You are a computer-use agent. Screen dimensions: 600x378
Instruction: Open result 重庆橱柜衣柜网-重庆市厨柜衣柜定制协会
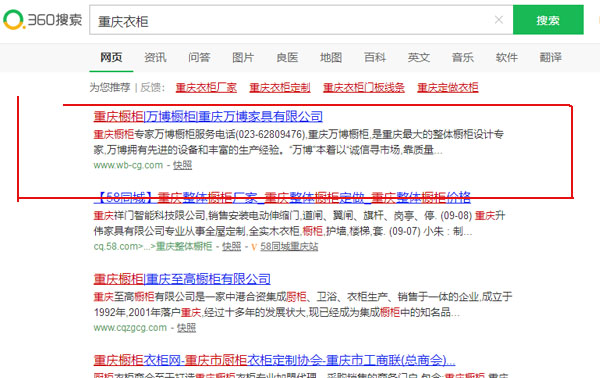[x=274, y=360]
